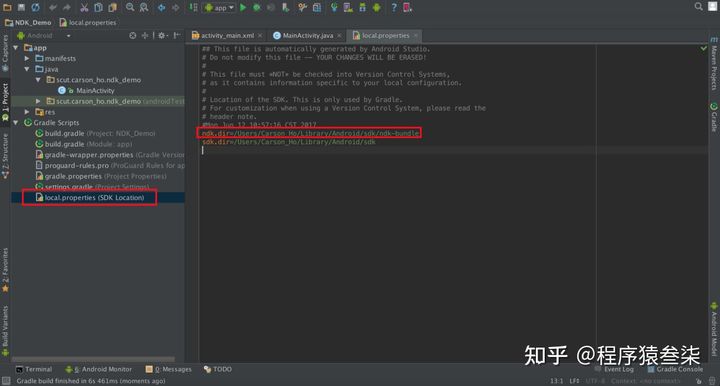Open the Terminal tool window

click(x=34, y=369)
